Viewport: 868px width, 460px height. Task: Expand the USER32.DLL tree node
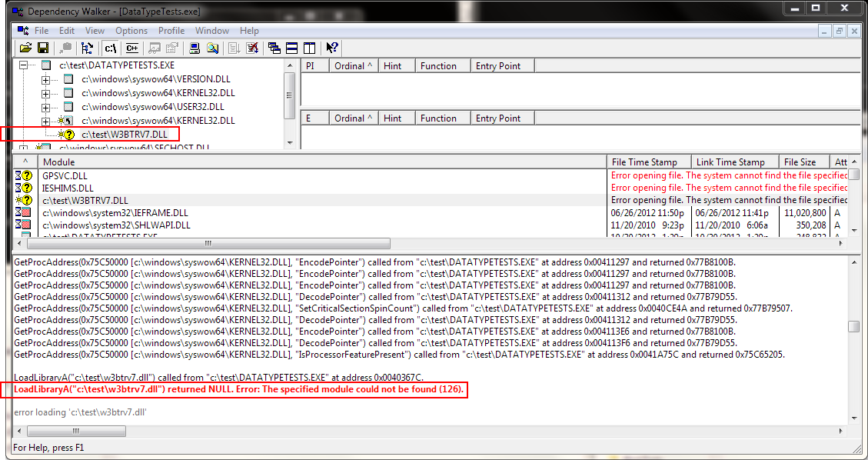point(46,108)
